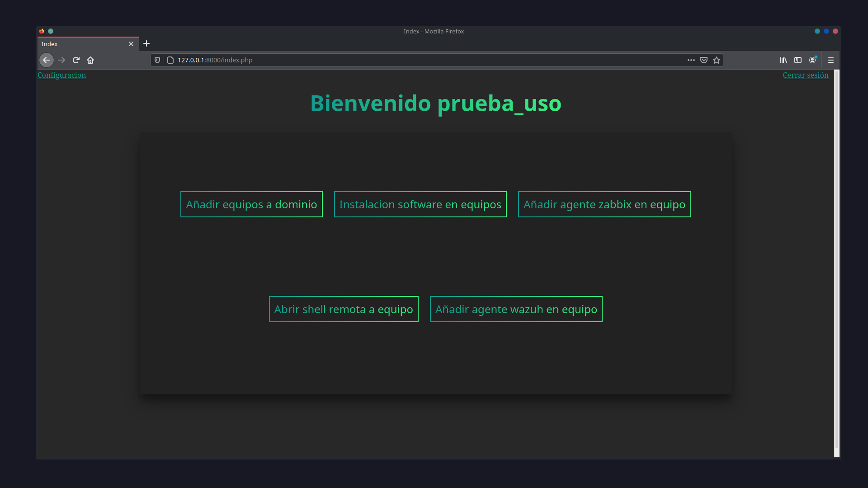Save page to Pocket icon
Viewport: 868px width, 488px height.
pos(704,60)
